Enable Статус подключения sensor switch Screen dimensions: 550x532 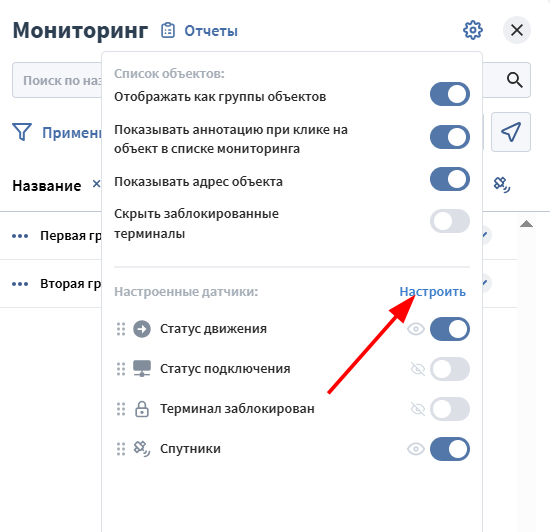click(450, 369)
